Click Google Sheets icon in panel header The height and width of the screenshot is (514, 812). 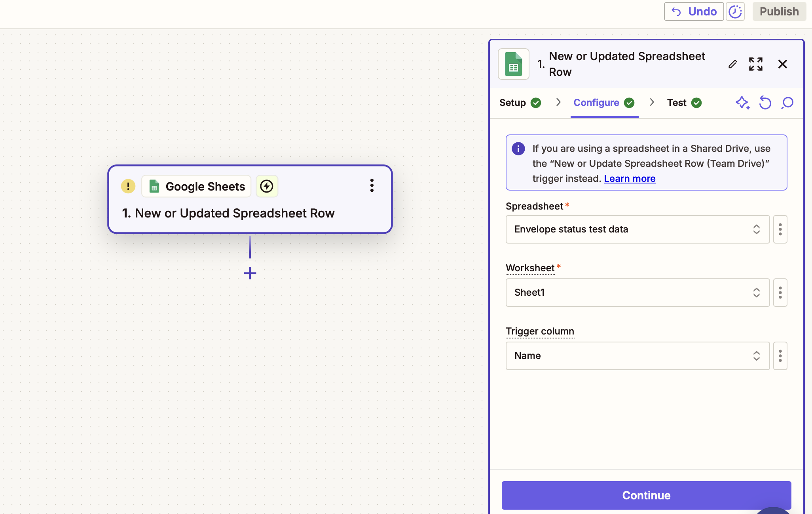(x=514, y=64)
